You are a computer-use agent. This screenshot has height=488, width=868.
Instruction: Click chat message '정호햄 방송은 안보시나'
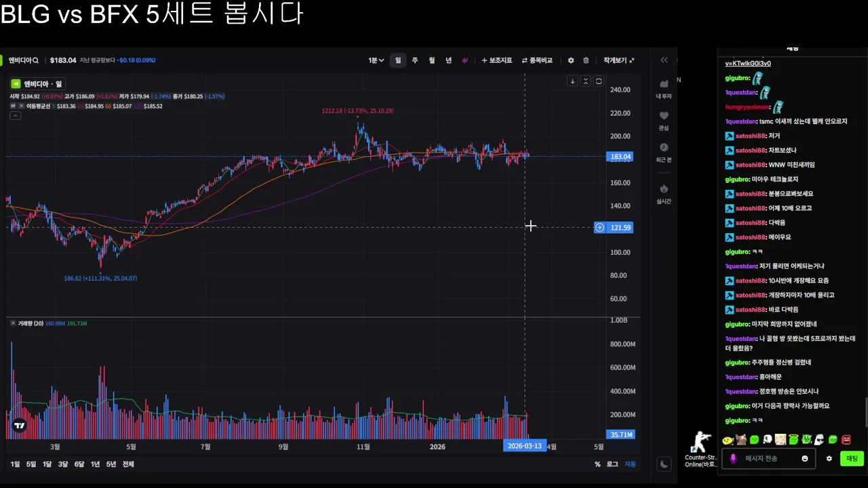(x=789, y=392)
